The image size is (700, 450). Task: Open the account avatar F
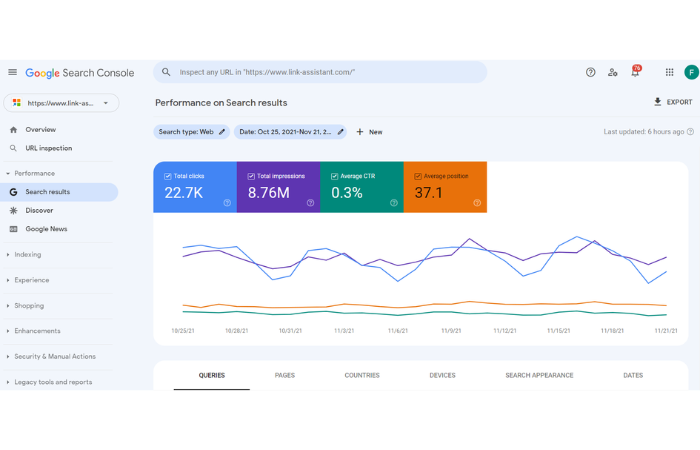point(692,72)
